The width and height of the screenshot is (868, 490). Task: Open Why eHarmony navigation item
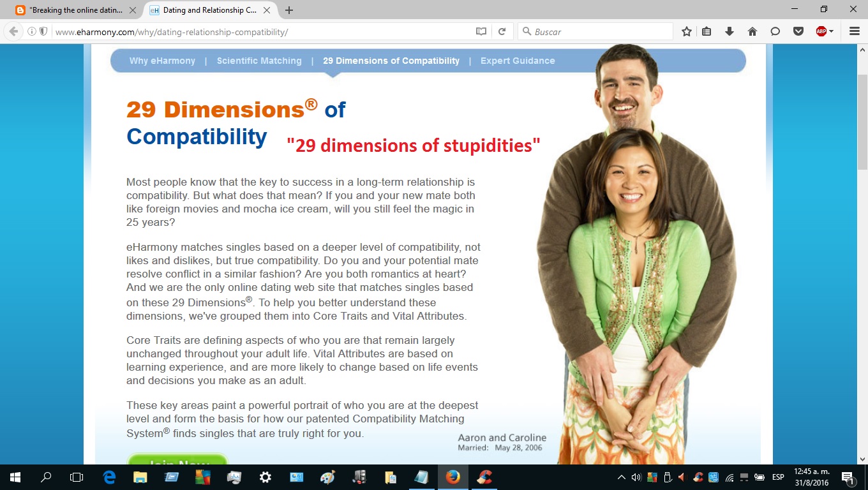click(162, 61)
